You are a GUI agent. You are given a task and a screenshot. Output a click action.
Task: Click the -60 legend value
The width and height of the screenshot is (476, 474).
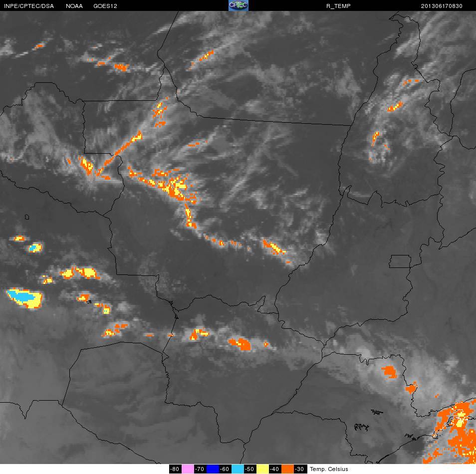(x=225, y=469)
